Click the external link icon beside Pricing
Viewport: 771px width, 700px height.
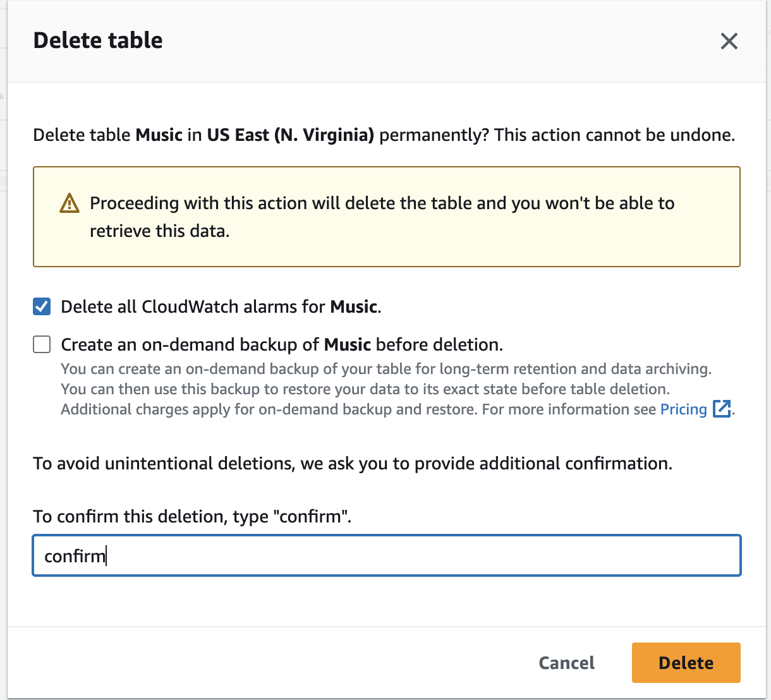[721, 409]
